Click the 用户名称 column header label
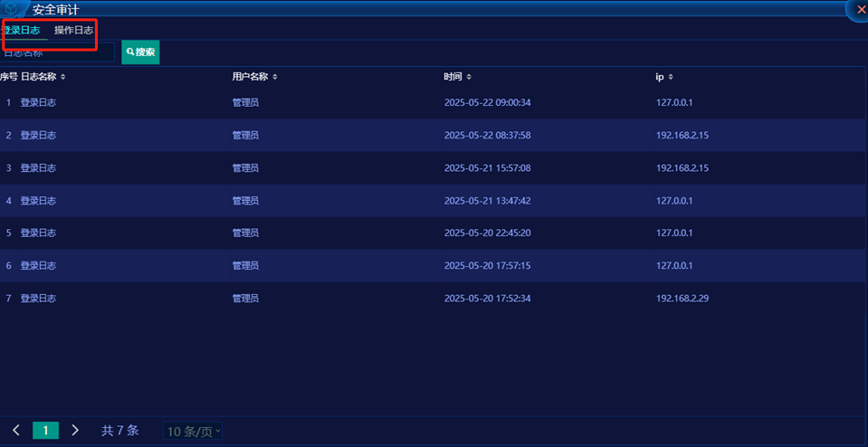Viewport: 868px width, 447px height. point(250,77)
